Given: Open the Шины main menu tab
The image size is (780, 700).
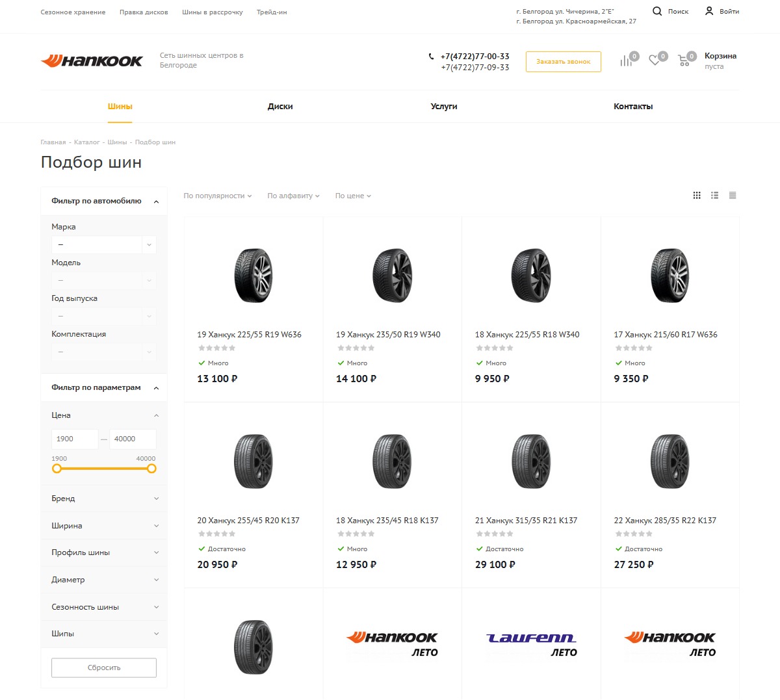Looking at the screenshot, I should [120, 106].
